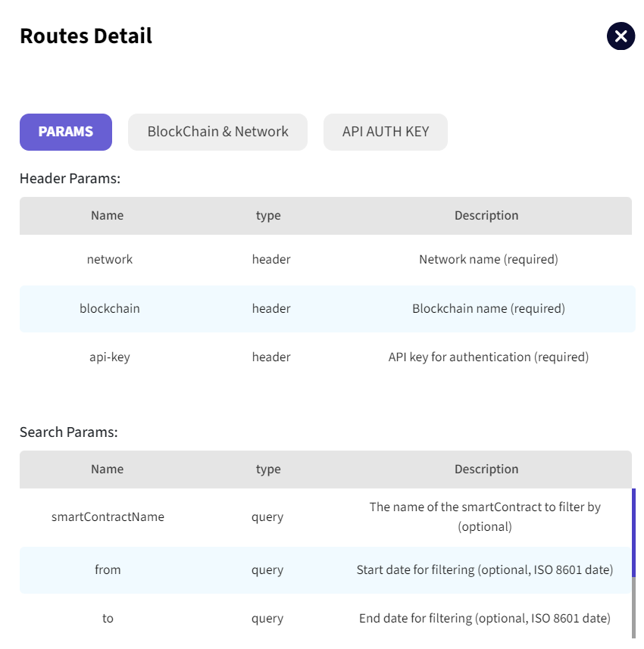Open the API AUTH KEY tab

pos(385,132)
